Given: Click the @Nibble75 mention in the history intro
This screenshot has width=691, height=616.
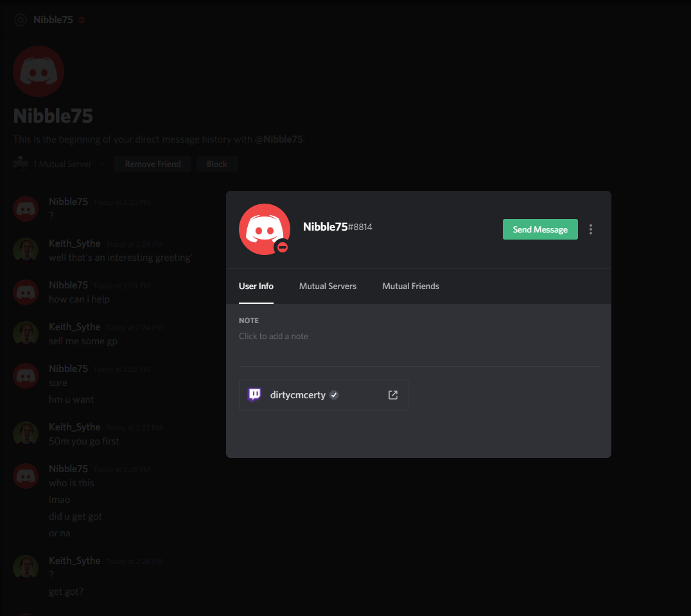Looking at the screenshot, I should [279, 139].
